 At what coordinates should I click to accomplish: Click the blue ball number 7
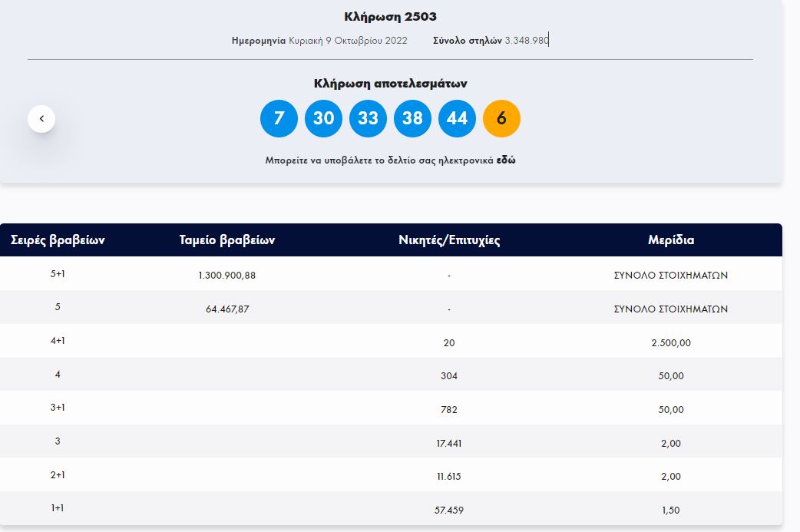(279, 119)
